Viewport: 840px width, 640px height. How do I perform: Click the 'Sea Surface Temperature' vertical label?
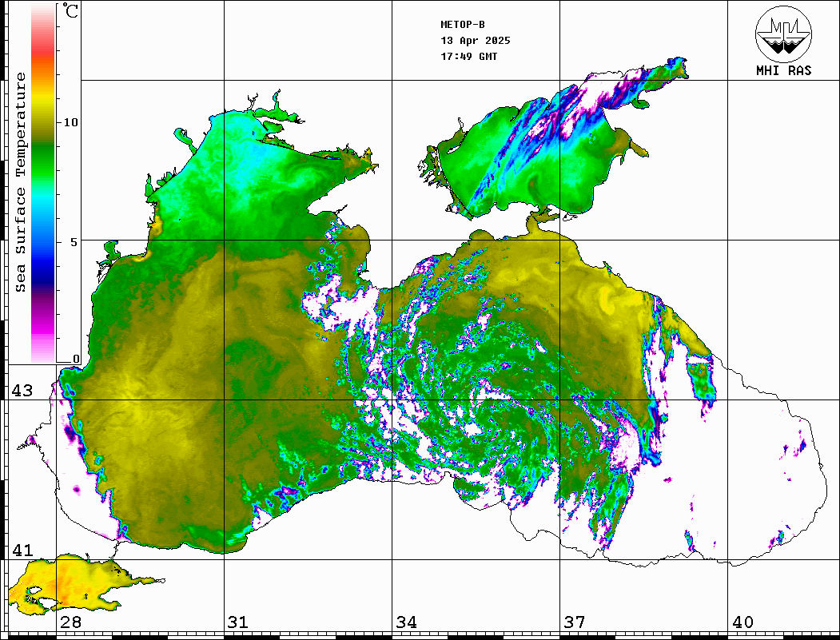pyautogui.click(x=20, y=182)
